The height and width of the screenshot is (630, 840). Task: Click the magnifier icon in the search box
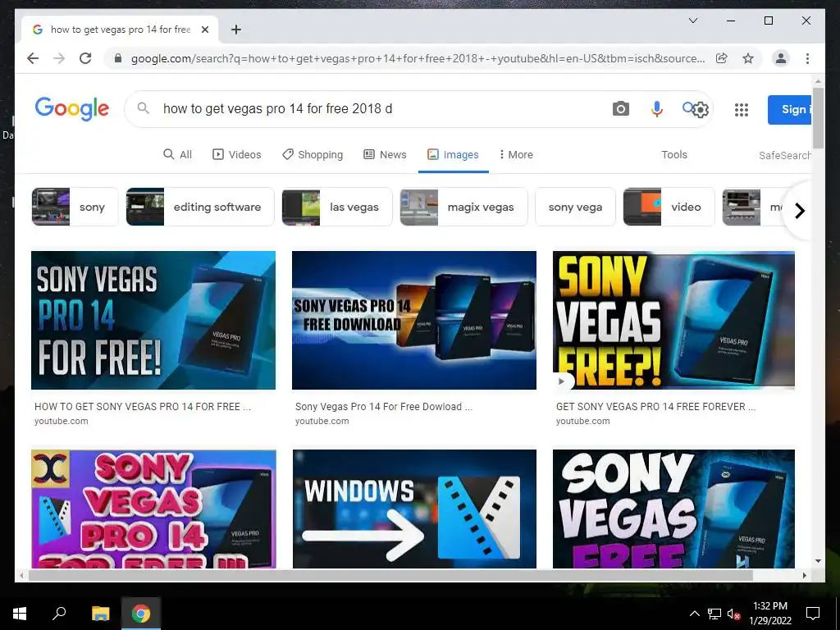click(143, 108)
